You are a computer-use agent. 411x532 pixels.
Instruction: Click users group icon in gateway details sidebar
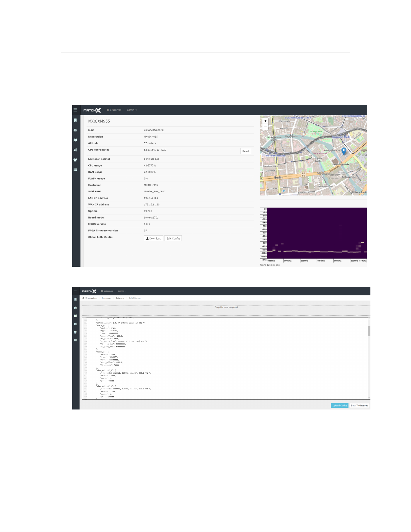75,160
